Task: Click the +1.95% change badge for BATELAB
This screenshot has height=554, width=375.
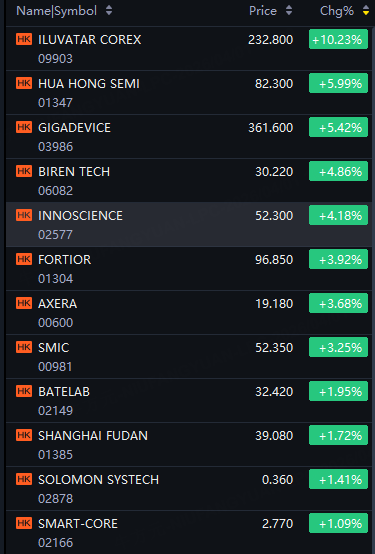Action: 338,391
